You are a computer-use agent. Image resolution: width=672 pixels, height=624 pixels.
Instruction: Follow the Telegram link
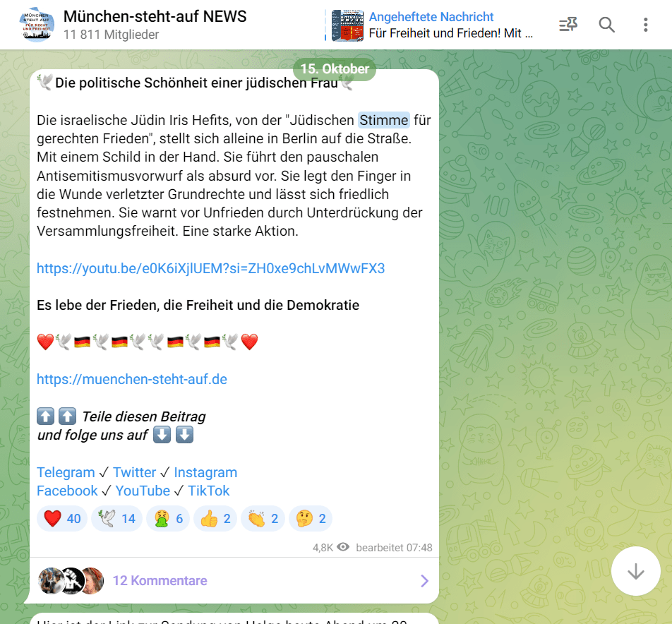pyautogui.click(x=66, y=472)
